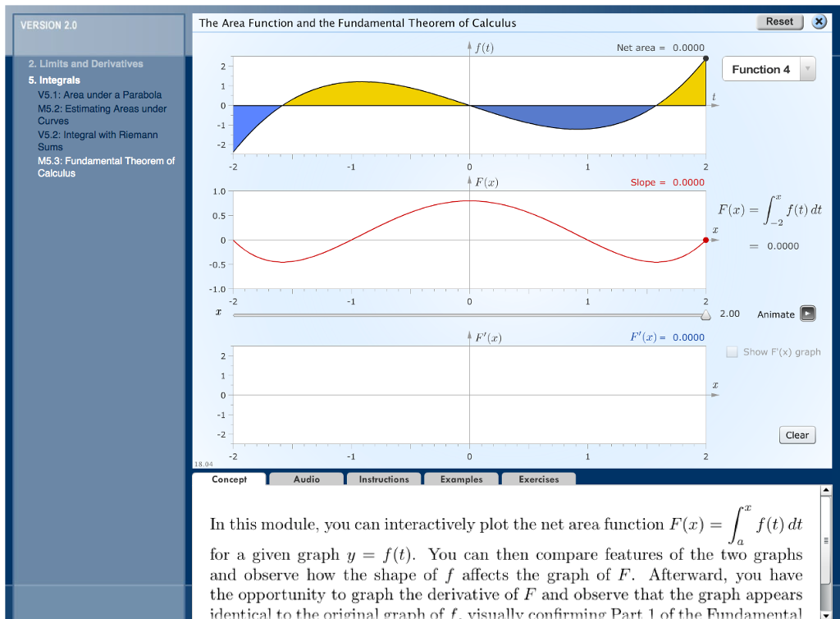Image resolution: width=840 pixels, height=619 pixels.
Task: Switch to the Audio tab
Action: pyautogui.click(x=307, y=479)
